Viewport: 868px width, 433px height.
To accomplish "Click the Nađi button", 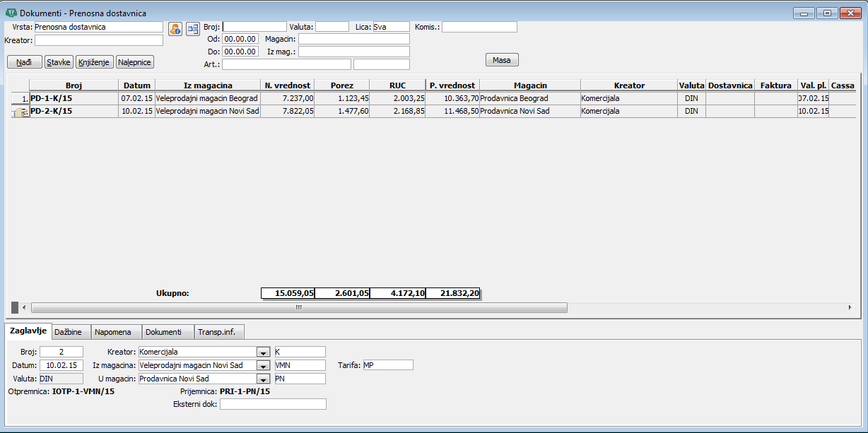I will point(24,62).
